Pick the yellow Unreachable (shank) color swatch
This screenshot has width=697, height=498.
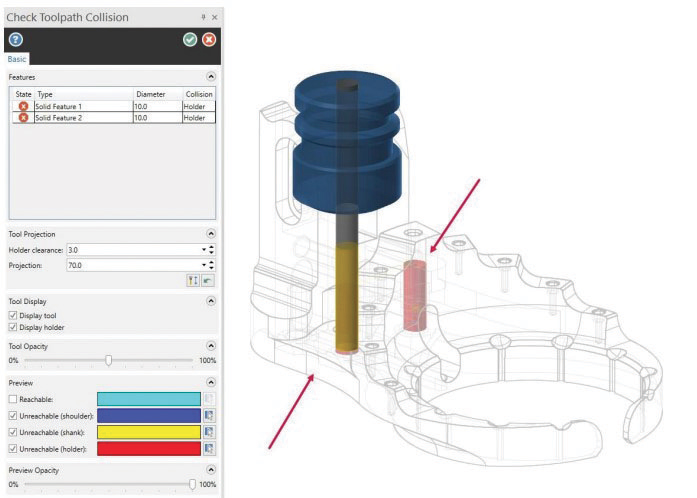click(149, 432)
